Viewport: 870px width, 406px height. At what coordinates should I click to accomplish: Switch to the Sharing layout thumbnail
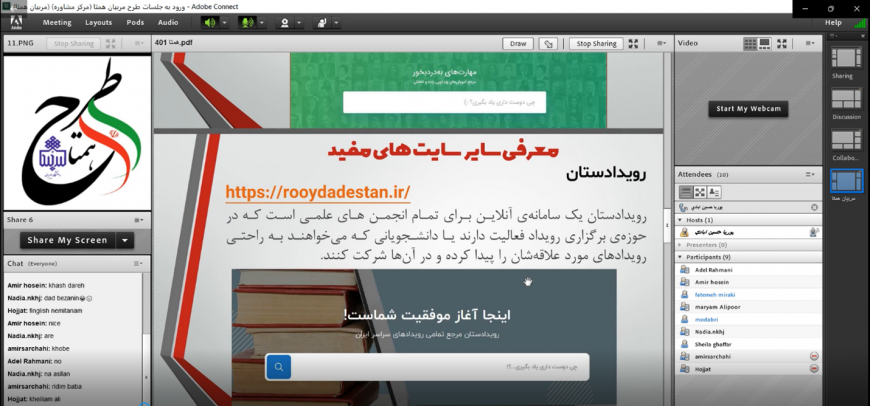tap(846, 59)
